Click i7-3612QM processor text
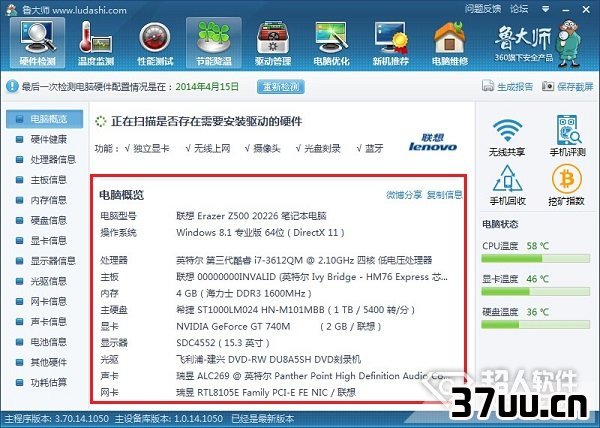This screenshot has width=600, height=428. 304,260
